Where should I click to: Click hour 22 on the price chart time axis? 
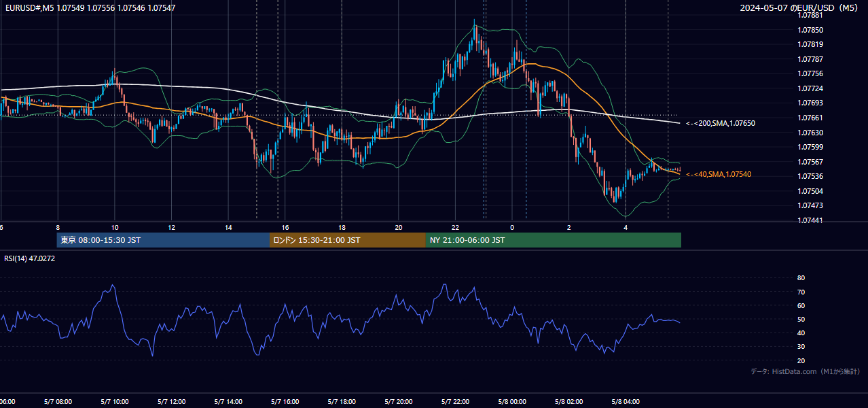(456, 227)
